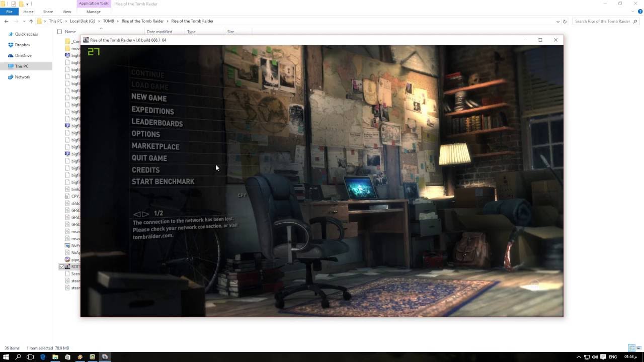Show next message with right arrow beside 1/2
This screenshot has width=644, height=362.
(x=145, y=214)
